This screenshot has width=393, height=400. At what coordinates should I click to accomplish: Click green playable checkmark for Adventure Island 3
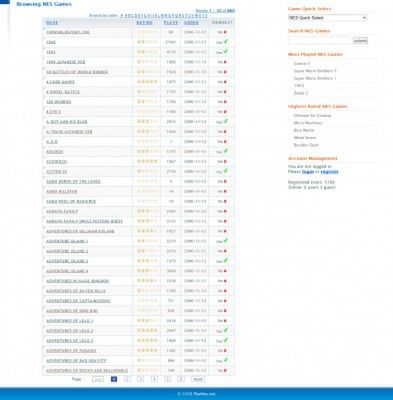pyautogui.click(x=226, y=260)
